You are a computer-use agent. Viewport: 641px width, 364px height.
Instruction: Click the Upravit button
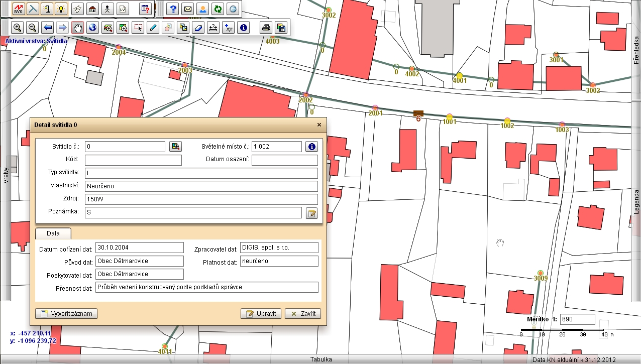click(261, 314)
